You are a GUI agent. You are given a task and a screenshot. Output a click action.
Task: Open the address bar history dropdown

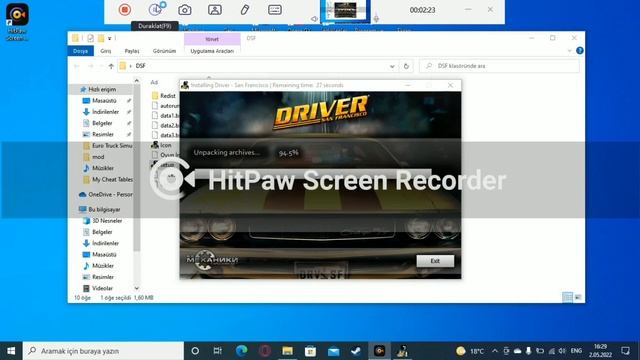point(392,66)
